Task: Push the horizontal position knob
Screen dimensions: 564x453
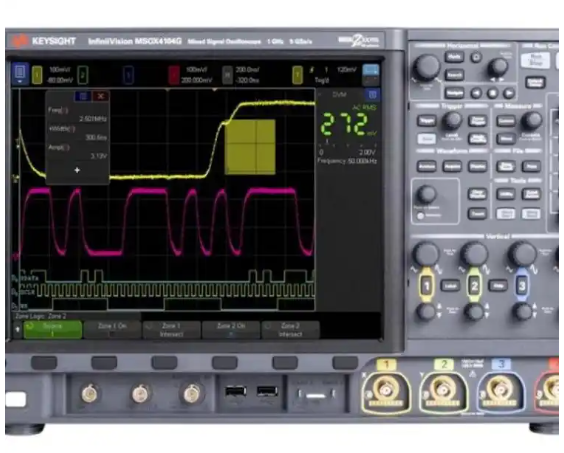Action: point(498,68)
